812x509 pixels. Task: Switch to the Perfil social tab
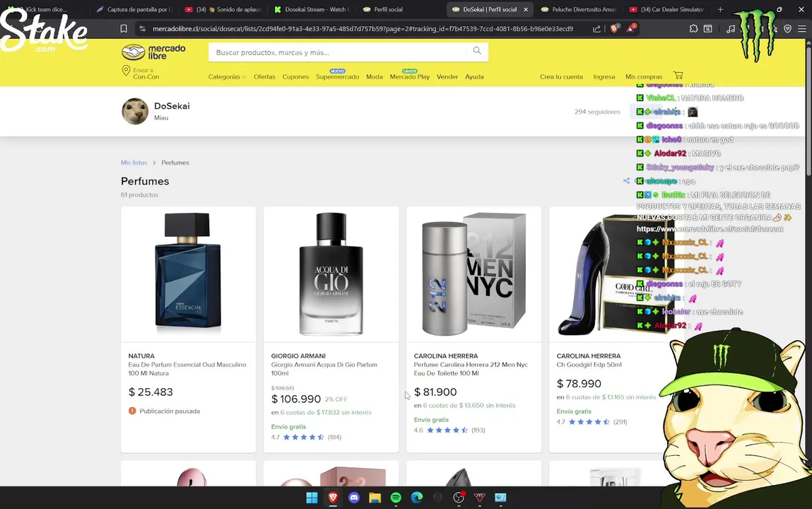[401, 9]
